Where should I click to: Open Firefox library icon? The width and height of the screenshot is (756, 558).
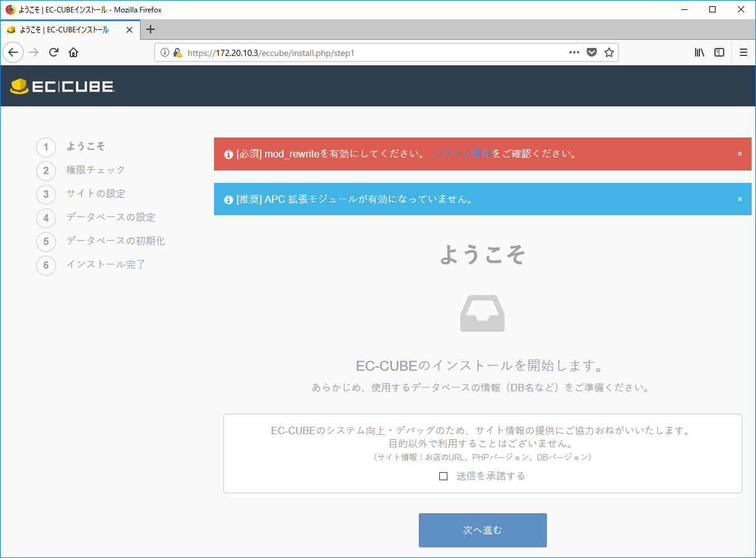[699, 52]
